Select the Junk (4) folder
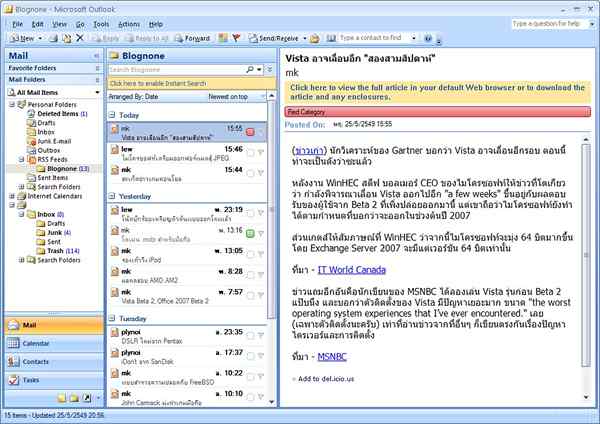The height and width of the screenshot is (424, 600). click(x=54, y=233)
